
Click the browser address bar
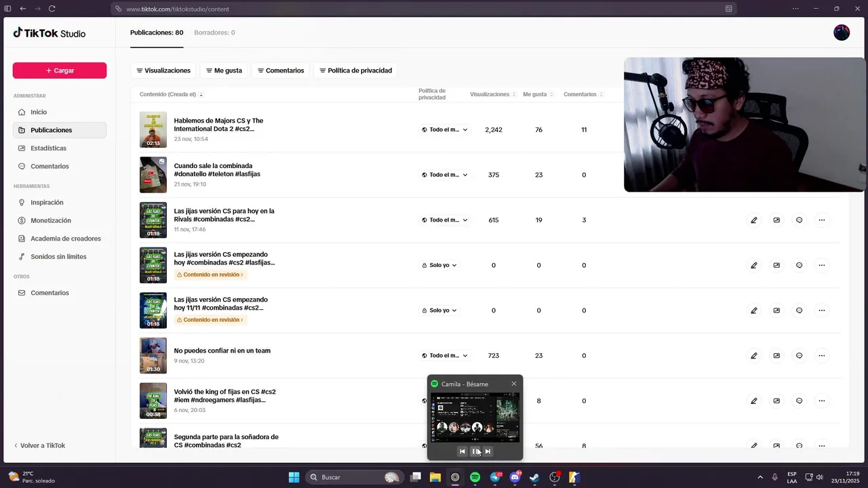point(424,9)
